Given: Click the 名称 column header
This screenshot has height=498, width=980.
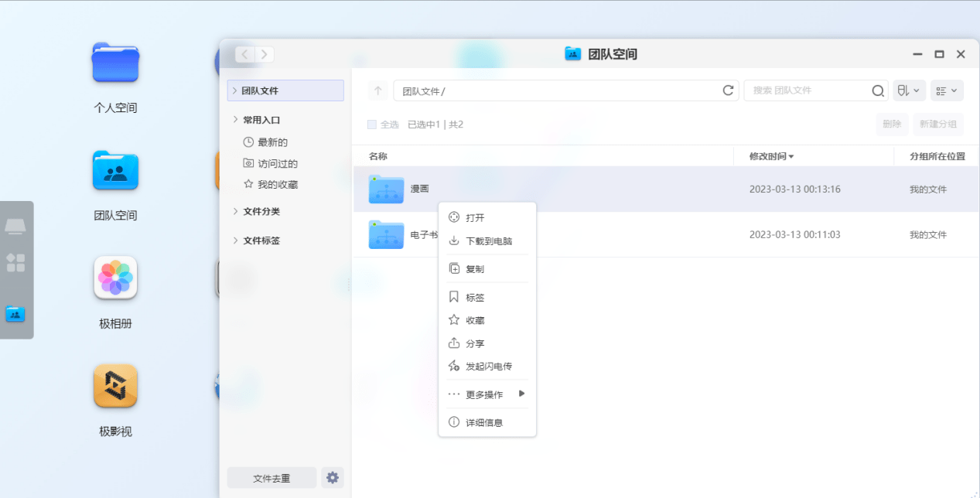Looking at the screenshot, I should (x=378, y=156).
